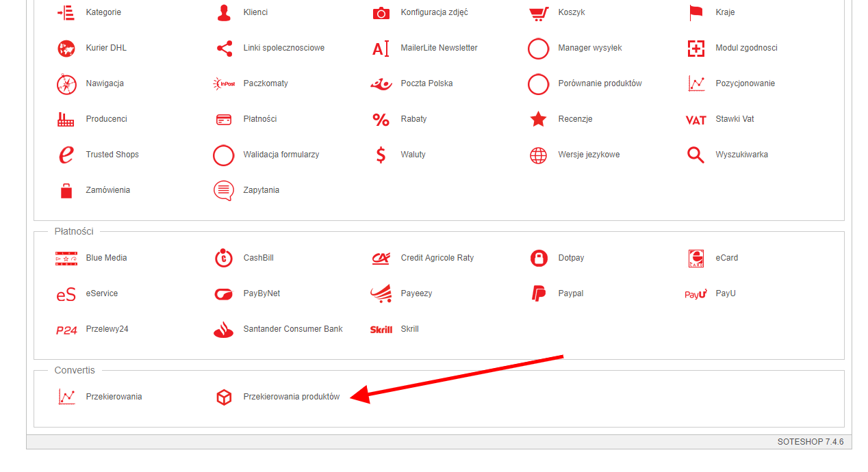This screenshot has height=472, width=868.
Task: Click the Płatności credit card icon
Action: (224, 119)
